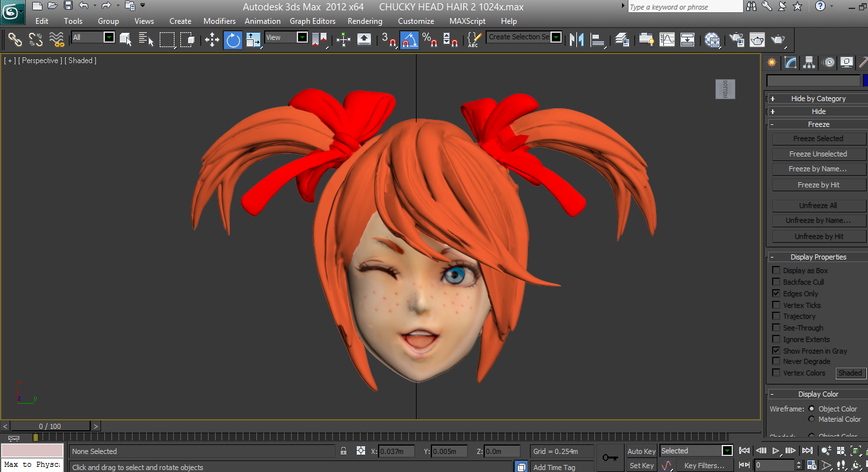Toggle the Percent Snap icon
Screen dimensions: 868x472
pos(429,40)
